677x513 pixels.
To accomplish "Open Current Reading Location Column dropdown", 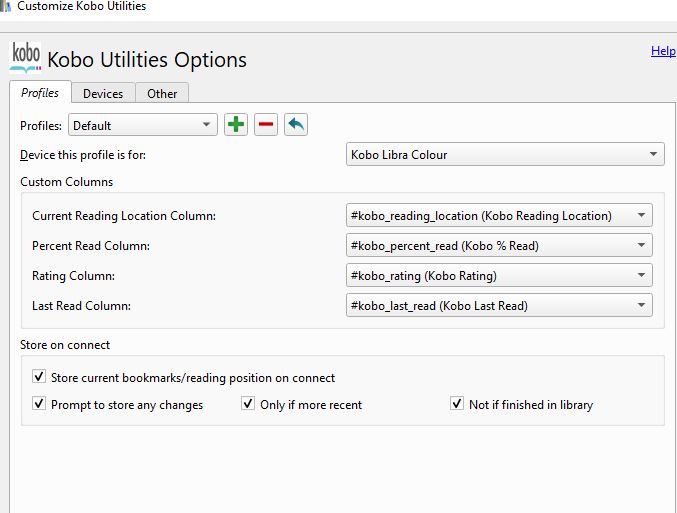I will click(x=498, y=215).
